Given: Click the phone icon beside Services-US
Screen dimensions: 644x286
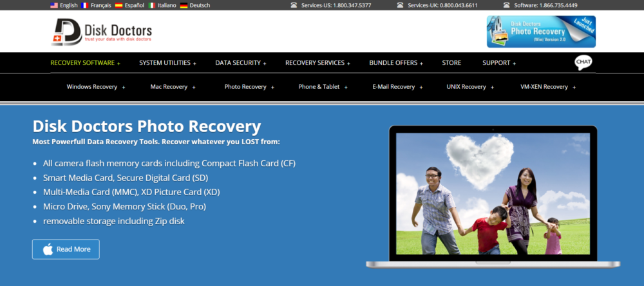Looking at the screenshot, I should coord(294,5).
